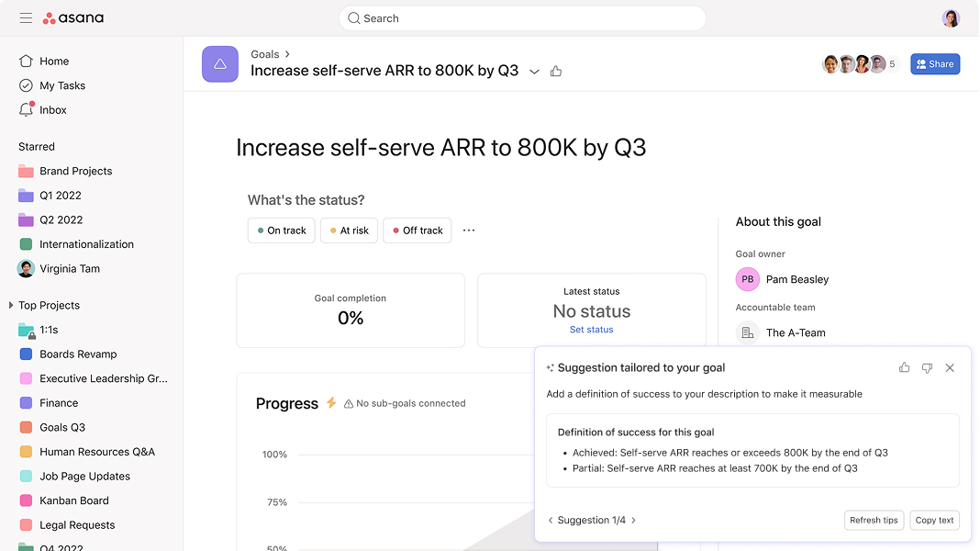Image resolution: width=980 pixels, height=551 pixels.
Task: Set the goal status to On track
Action: 281,231
